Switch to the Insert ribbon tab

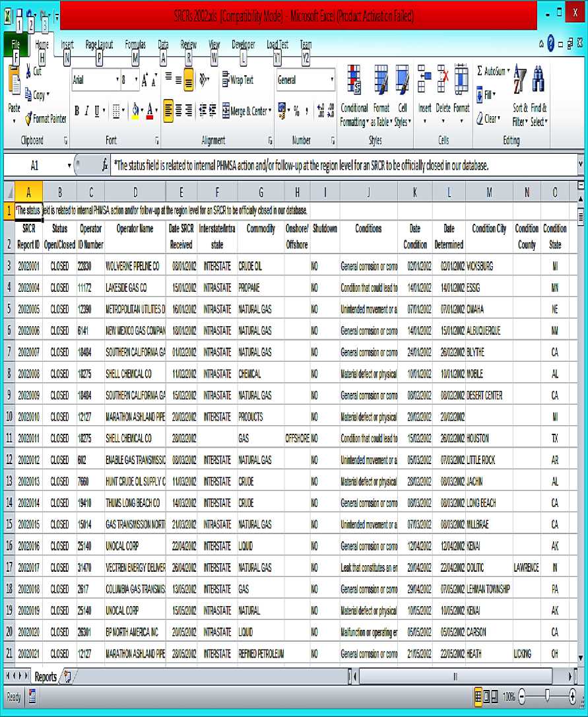click(x=67, y=45)
